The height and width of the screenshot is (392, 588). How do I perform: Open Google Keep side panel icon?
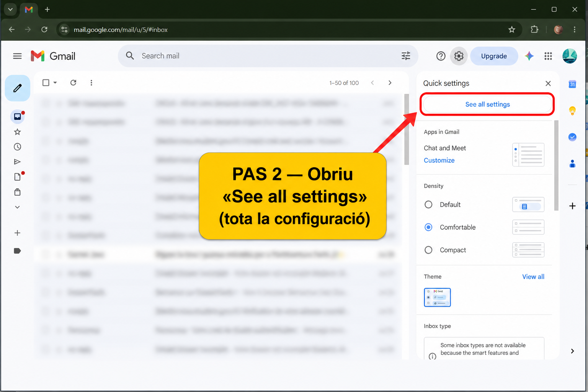pyautogui.click(x=572, y=111)
